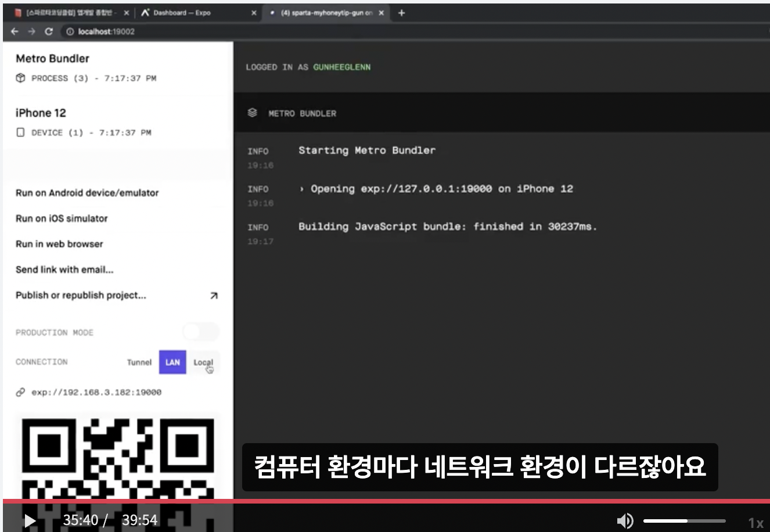Close the sparta-myhoneytip-gun tab
The width and height of the screenshot is (770, 532).
click(382, 13)
